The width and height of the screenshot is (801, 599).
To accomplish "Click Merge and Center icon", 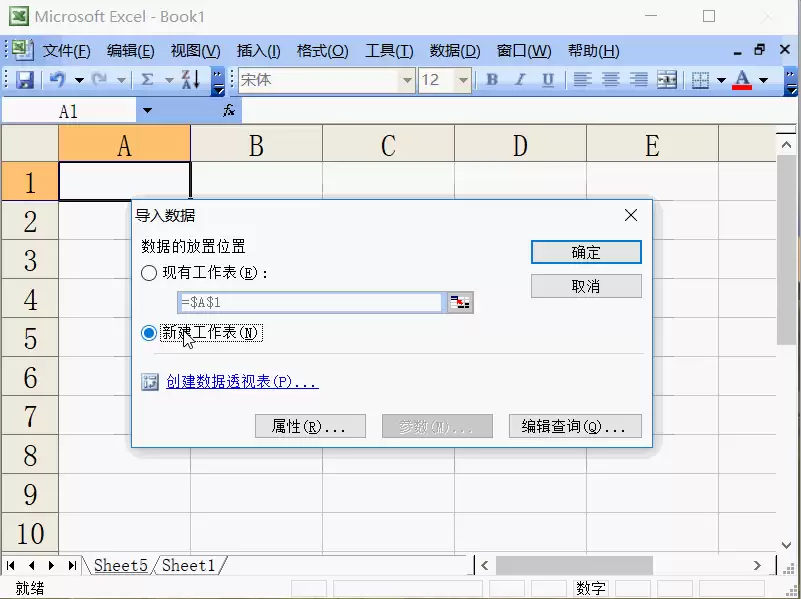I will tap(667, 80).
